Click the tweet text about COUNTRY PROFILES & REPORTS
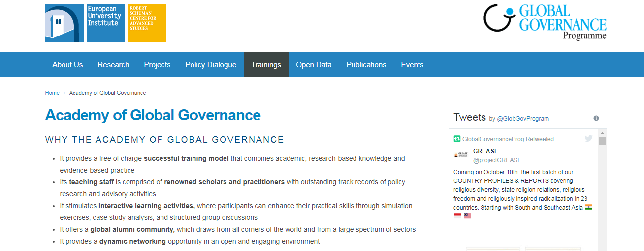This screenshot has width=644, height=251. coord(523,194)
